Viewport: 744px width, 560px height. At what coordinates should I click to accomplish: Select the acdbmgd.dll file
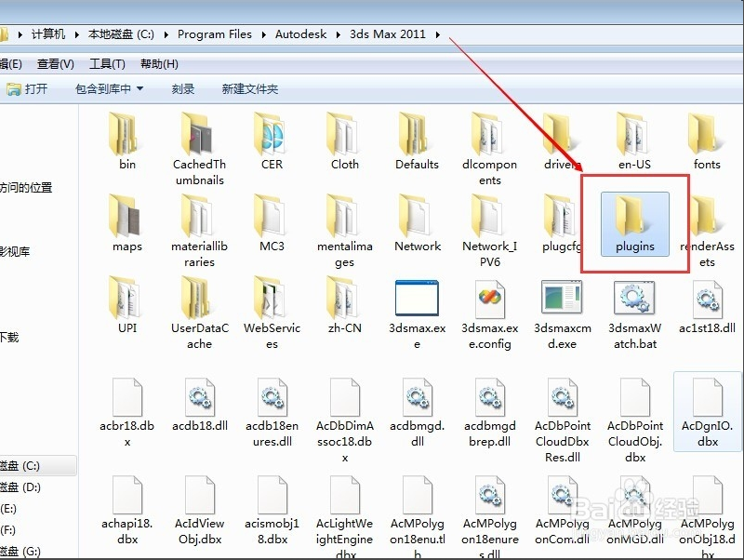417,412
